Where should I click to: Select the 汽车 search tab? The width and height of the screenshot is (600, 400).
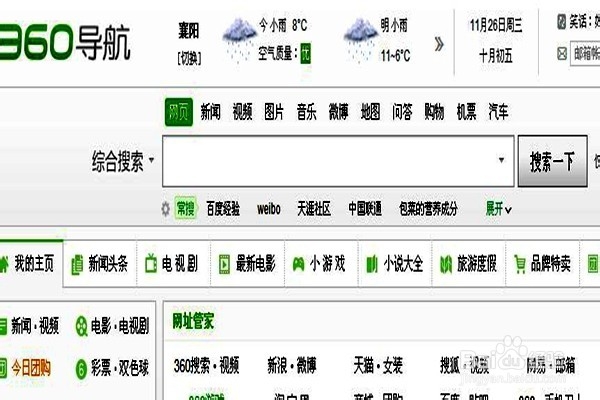pos(498,112)
